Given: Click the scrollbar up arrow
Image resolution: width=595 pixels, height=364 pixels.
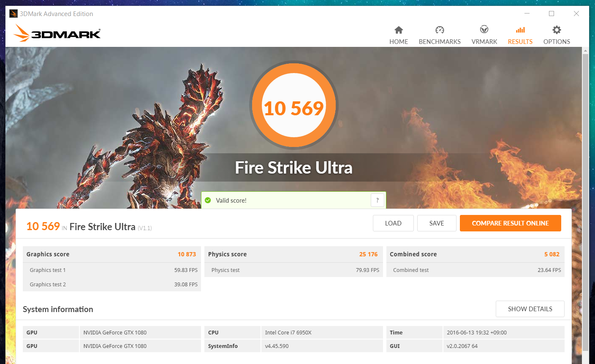Looking at the screenshot, I should click(x=585, y=51).
